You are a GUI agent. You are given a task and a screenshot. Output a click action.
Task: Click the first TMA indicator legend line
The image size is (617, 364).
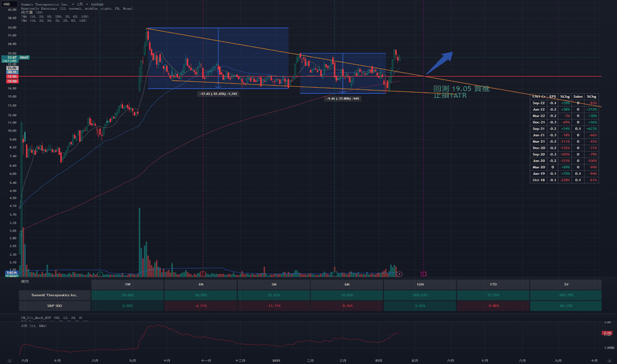(55, 17)
